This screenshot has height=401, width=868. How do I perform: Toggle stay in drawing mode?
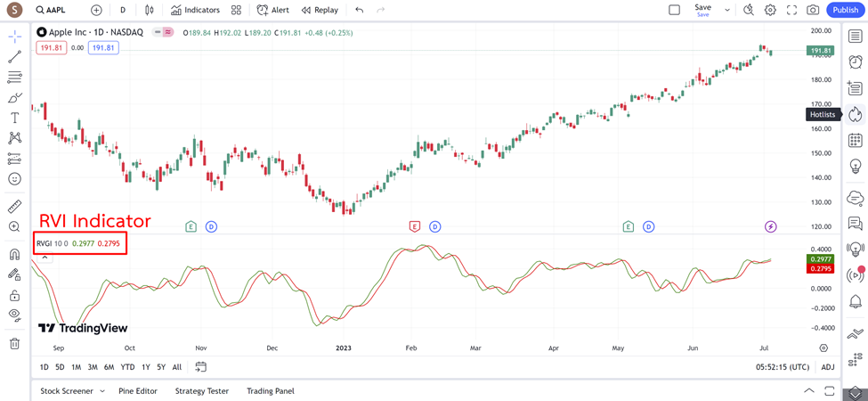pos(15,274)
